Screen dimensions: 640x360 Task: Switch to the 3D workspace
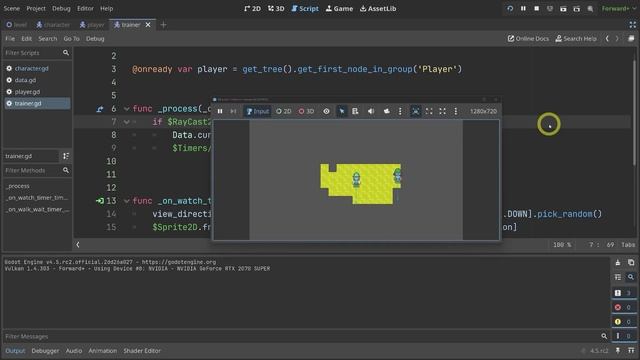[x=276, y=8]
